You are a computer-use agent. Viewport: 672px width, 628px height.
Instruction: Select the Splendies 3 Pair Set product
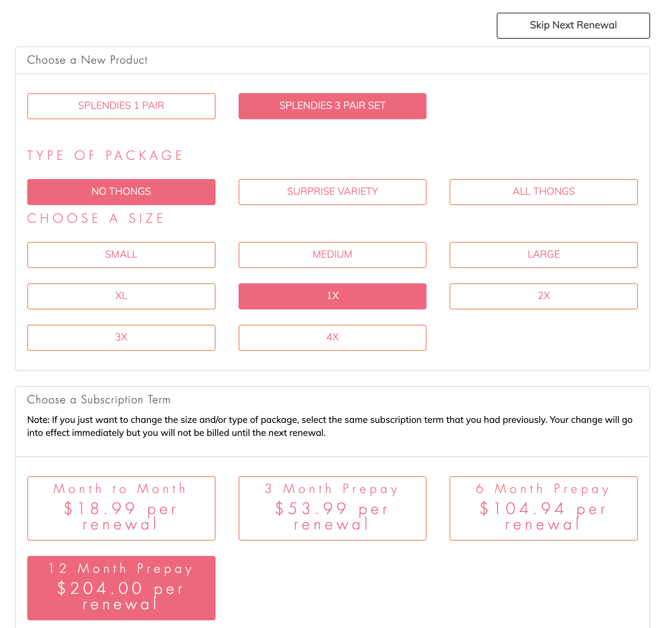click(x=332, y=106)
